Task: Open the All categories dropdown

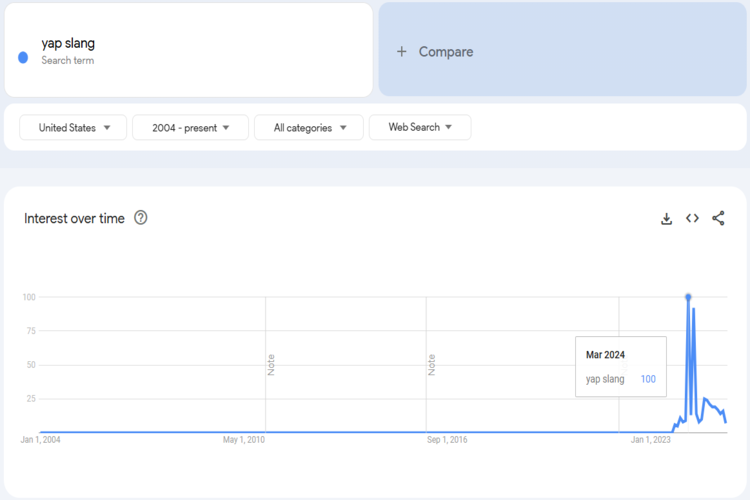Action: pos(309,127)
